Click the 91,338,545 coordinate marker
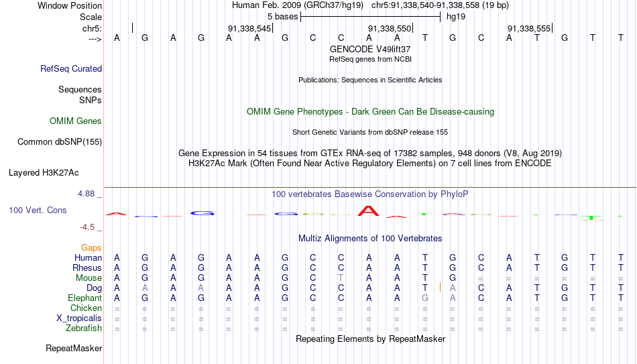637x364 pixels. [249, 28]
